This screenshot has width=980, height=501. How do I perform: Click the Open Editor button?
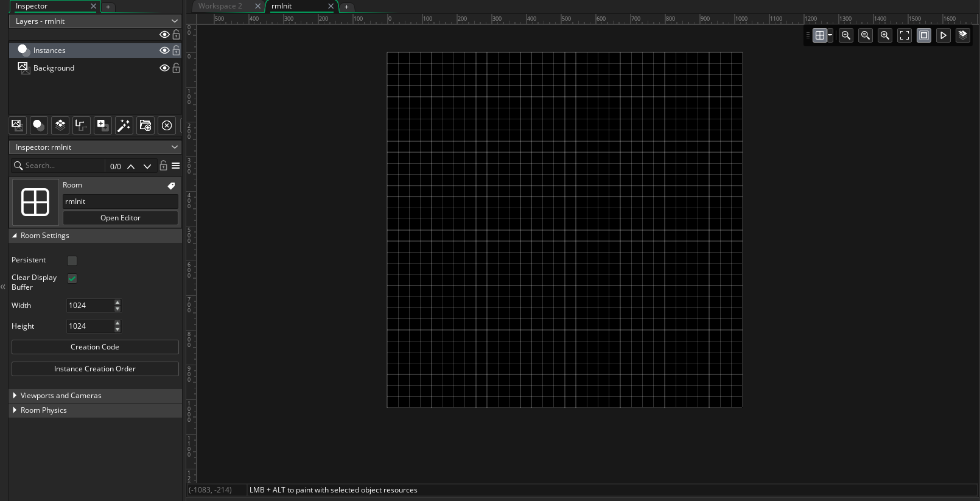[x=121, y=218]
